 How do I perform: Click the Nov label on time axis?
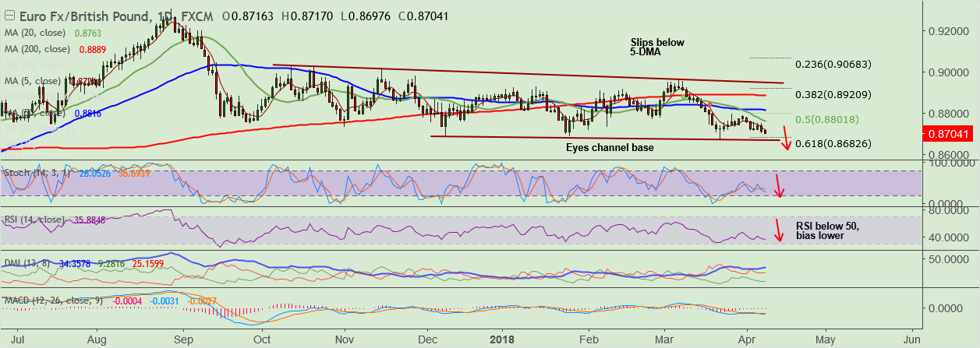[x=344, y=340]
